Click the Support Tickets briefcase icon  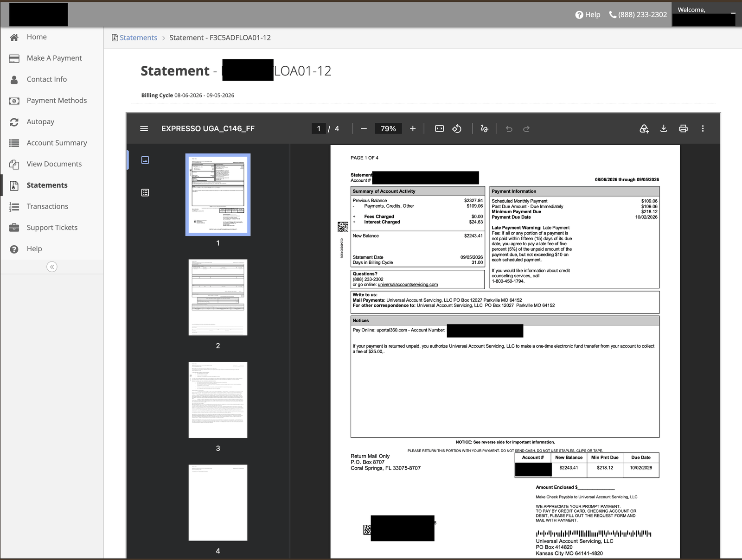(x=14, y=228)
